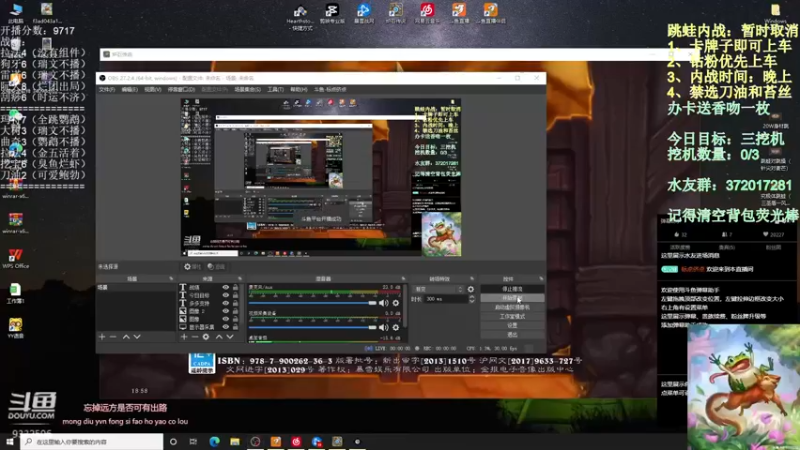Click the 工作室模式 studio mode button
Viewport: 800px width, 450px height.
[x=512, y=316]
